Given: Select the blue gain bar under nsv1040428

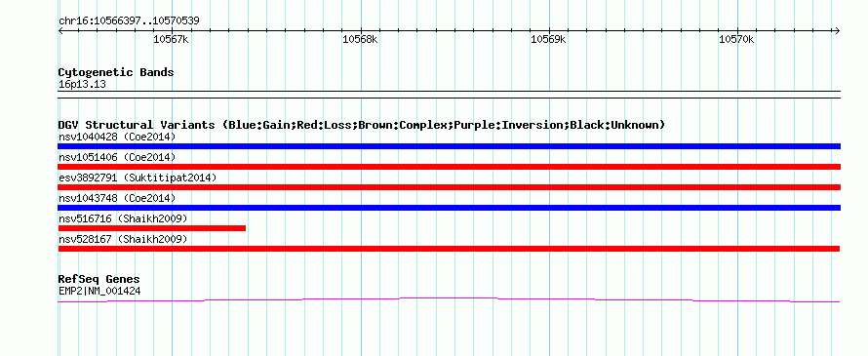Looking at the screenshot, I should [x=449, y=146].
